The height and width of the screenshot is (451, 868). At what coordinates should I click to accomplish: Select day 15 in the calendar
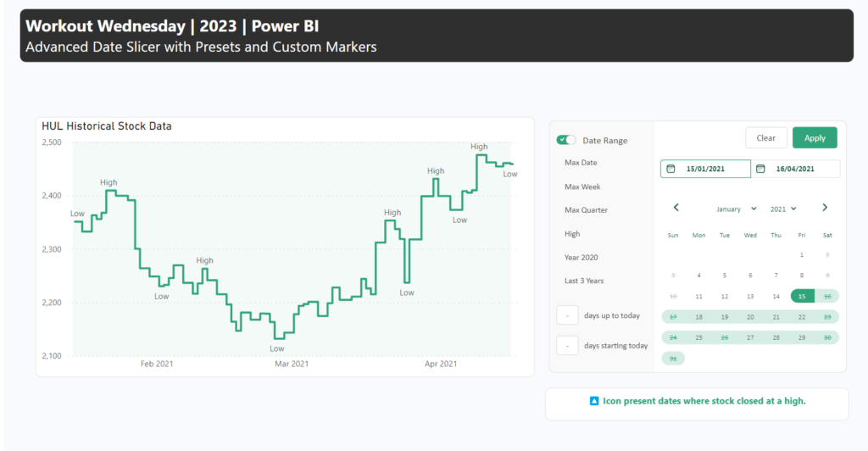coord(801,296)
